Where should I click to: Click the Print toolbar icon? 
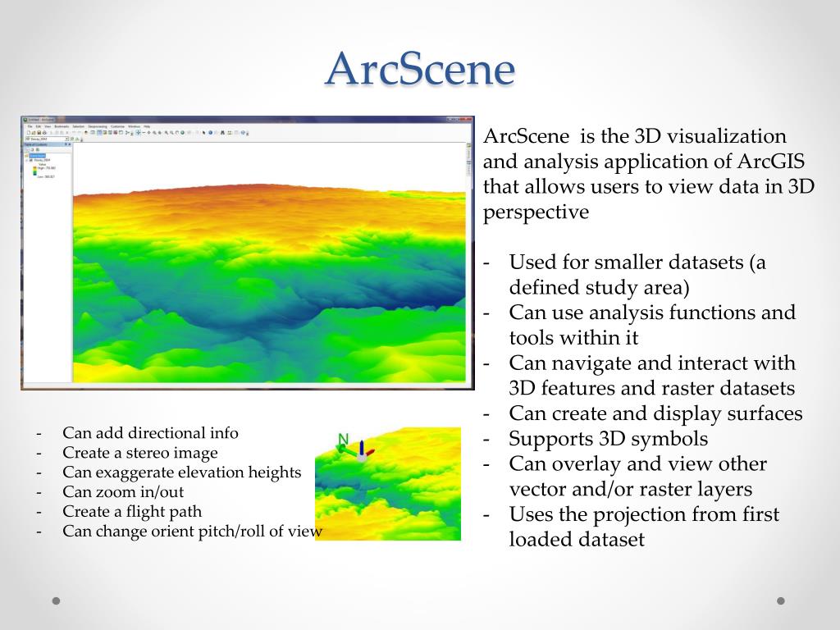[44, 133]
